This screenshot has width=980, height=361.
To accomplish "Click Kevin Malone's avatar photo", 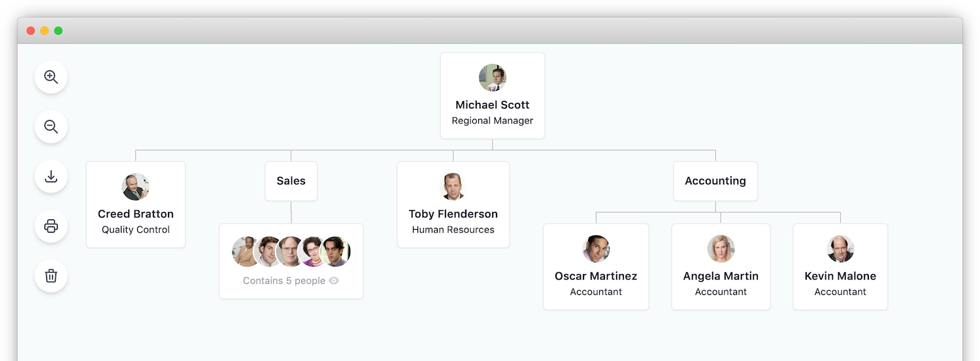I will coord(840,249).
